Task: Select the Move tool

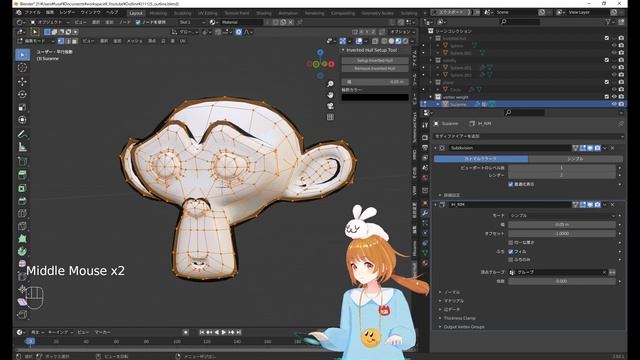Action: pyautogui.click(x=22, y=82)
